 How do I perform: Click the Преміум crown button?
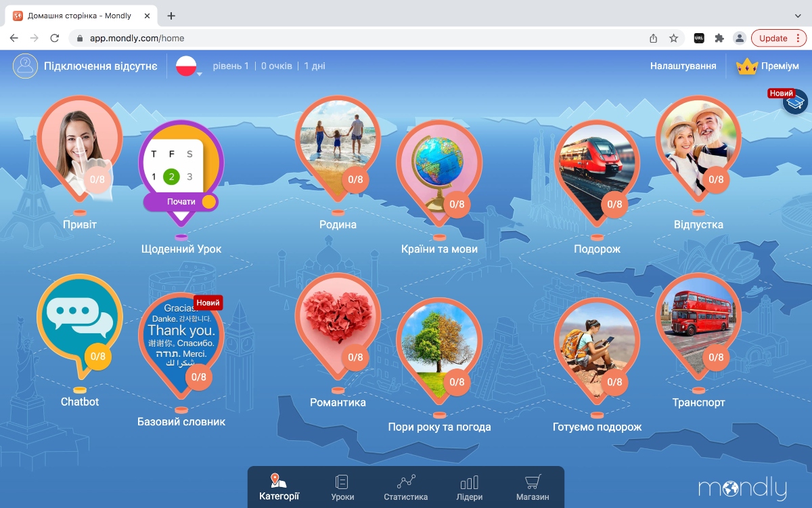(x=767, y=66)
